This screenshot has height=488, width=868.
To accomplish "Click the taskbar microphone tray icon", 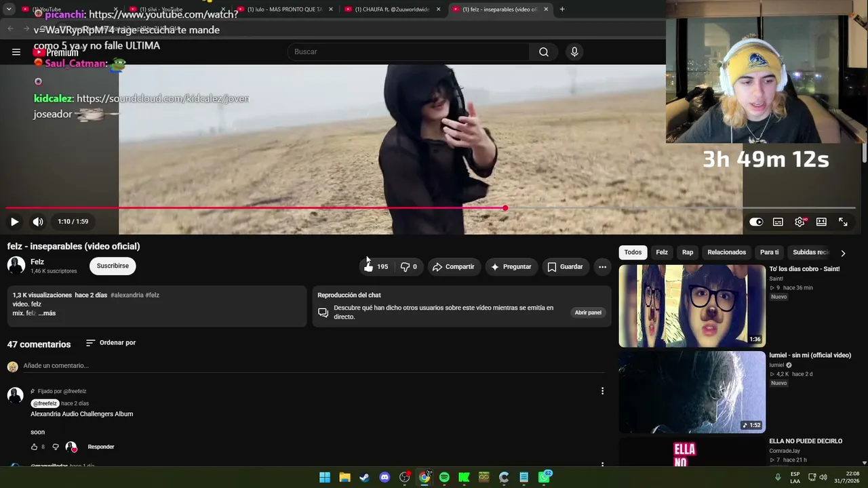I will point(778,477).
